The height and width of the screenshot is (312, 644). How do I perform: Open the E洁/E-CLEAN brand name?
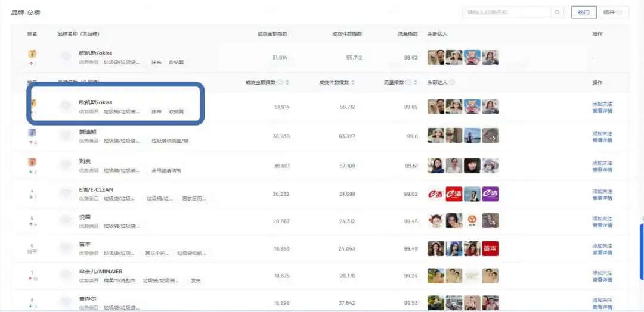(96, 190)
